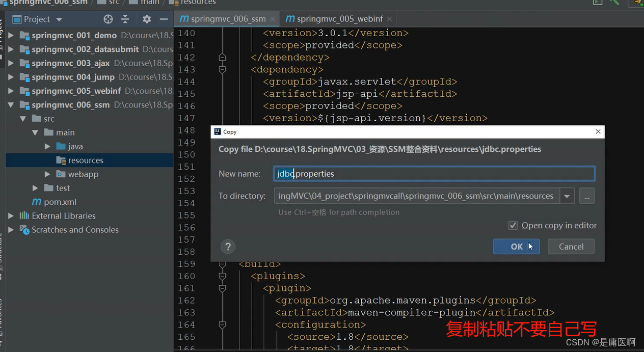Click module folder icon of springmvc_002_datasubmit
The height and width of the screenshot is (352, 644).
(24, 49)
